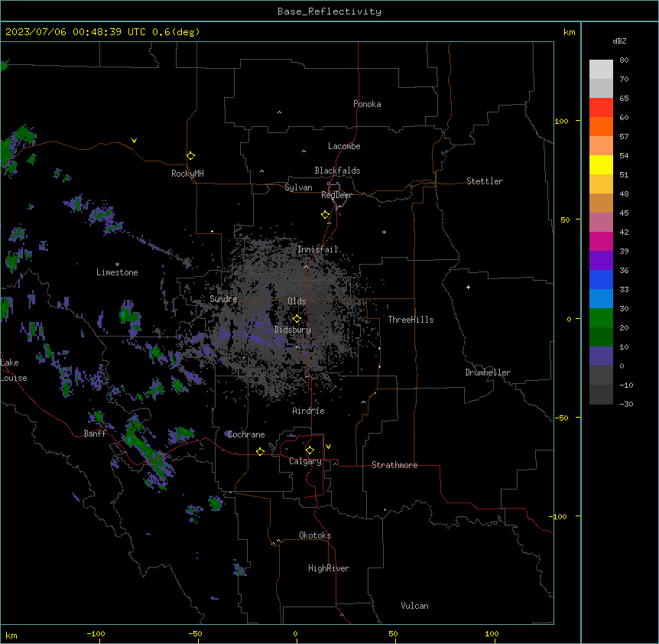Click the Base_Reflectivity title

point(329,11)
